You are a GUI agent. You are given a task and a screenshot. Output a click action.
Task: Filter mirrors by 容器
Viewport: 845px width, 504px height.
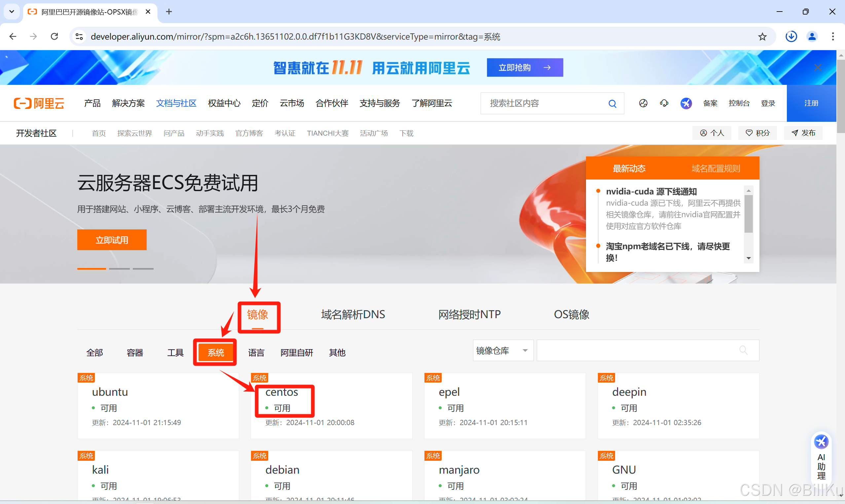tap(135, 353)
